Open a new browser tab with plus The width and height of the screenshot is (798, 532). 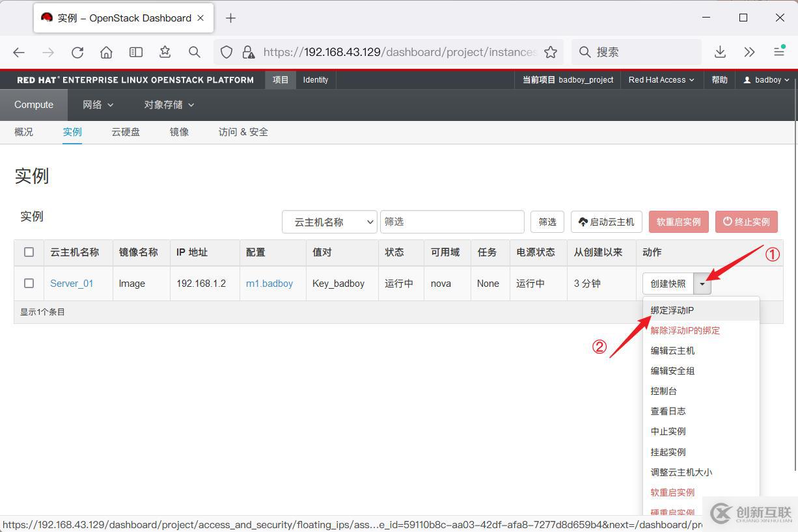[230, 18]
